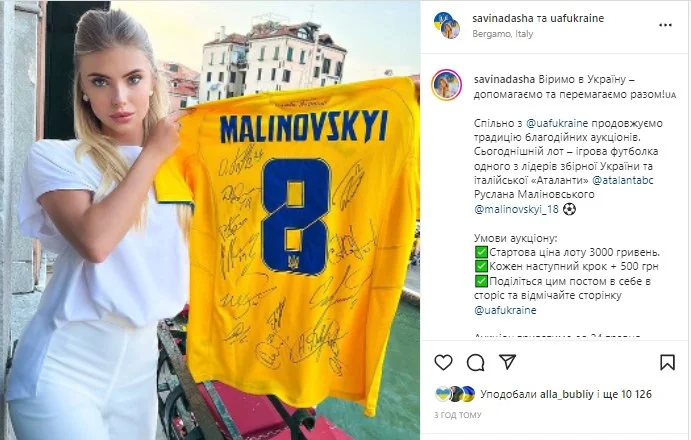Viewport: 691px width, 440px height.
Task: Open the savinadasha profile link in the header
Action: coord(503,19)
